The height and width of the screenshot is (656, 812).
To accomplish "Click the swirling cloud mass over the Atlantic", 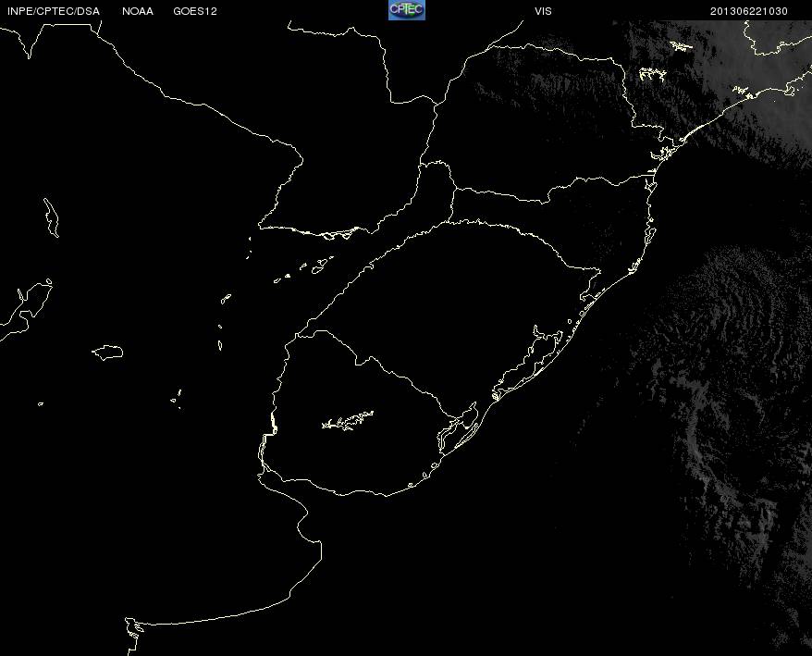I will pos(731,370).
